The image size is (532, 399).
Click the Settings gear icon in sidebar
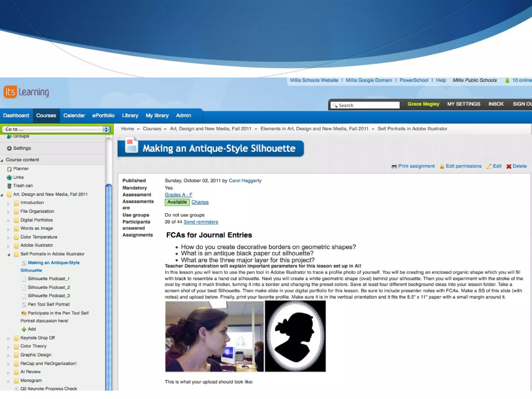pos(9,148)
